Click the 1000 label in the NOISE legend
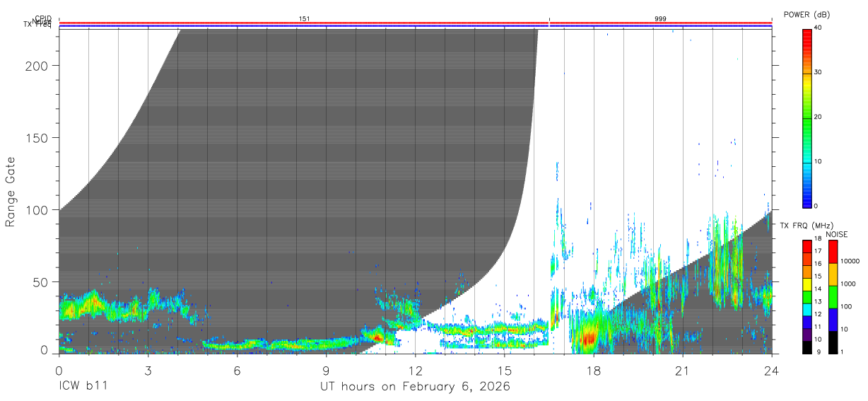The width and height of the screenshot is (868, 401). click(848, 284)
